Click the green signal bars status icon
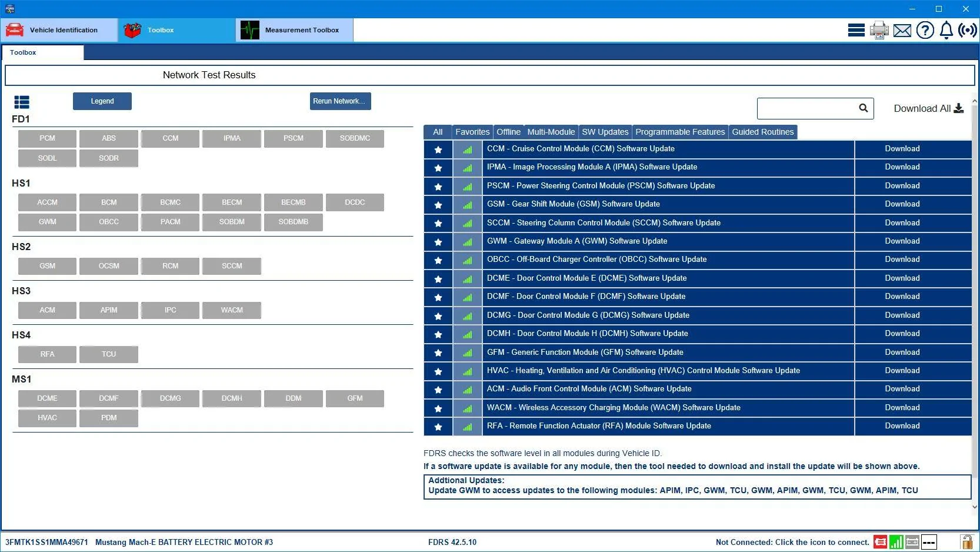Screen dimensions: 980x552 [896, 542]
